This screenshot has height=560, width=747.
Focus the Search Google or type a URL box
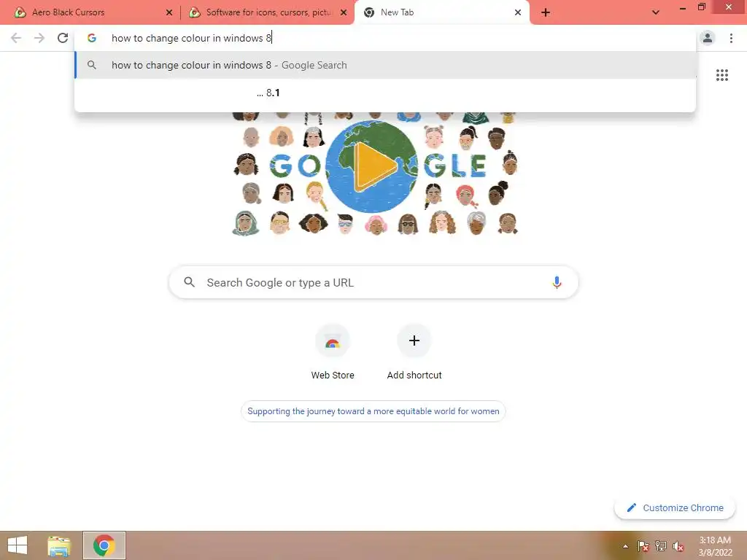[373, 282]
